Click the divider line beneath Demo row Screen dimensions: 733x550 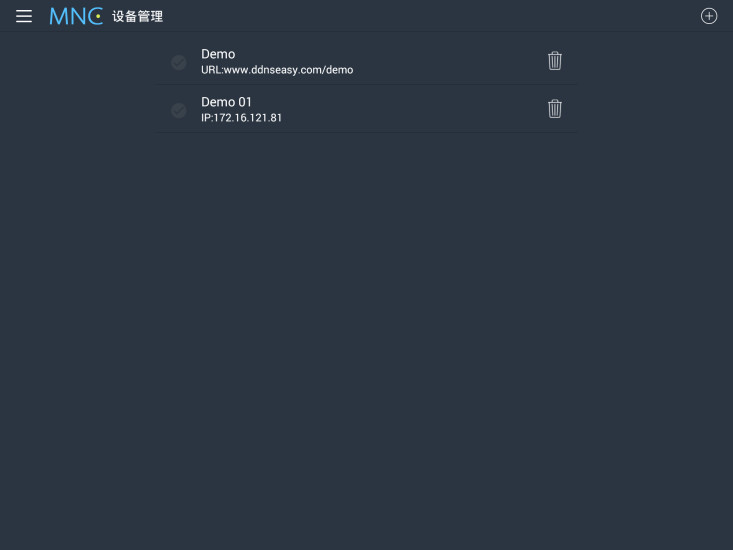(x=366, y=85)
